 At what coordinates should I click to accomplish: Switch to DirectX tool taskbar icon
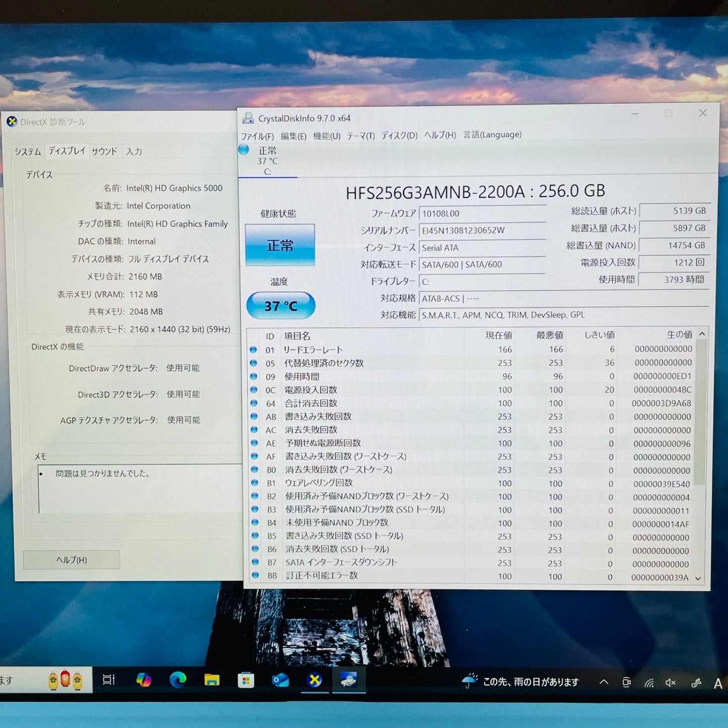click(315, 680)
